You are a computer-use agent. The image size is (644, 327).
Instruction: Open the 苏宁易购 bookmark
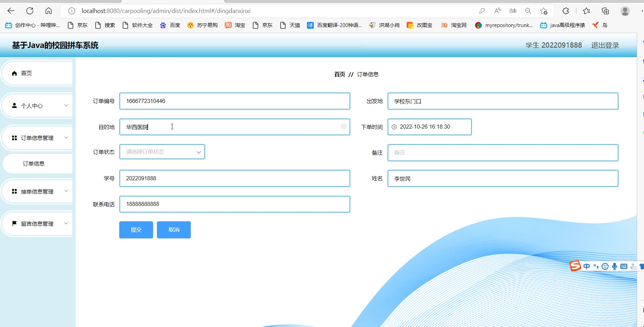pyautogui.click(x=202, y=25)
